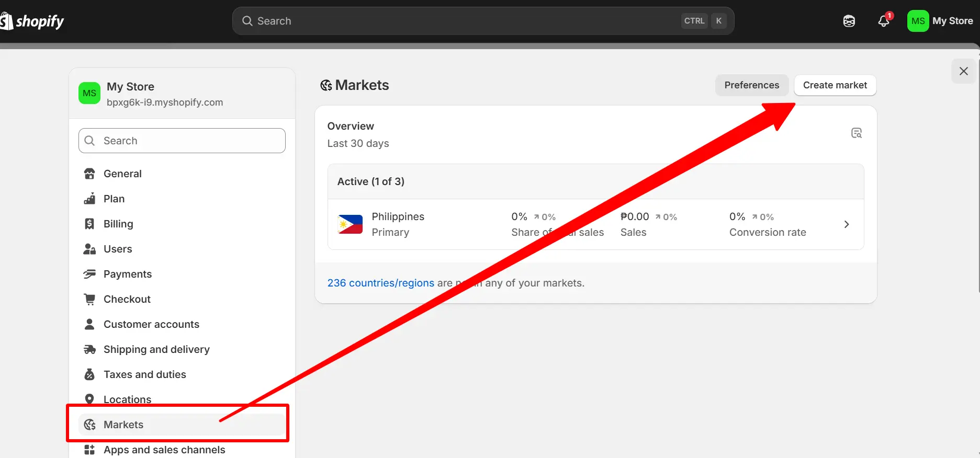The height and width of the screenshot is (458, 980).
Task: Click the Overview report search icon
Action: (857, 133)
